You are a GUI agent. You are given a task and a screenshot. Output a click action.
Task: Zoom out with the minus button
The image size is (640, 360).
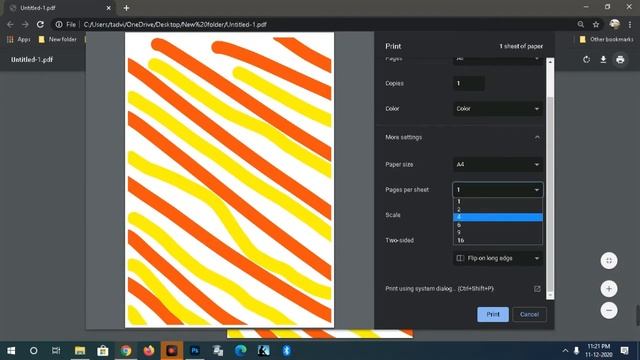[609, 310]
